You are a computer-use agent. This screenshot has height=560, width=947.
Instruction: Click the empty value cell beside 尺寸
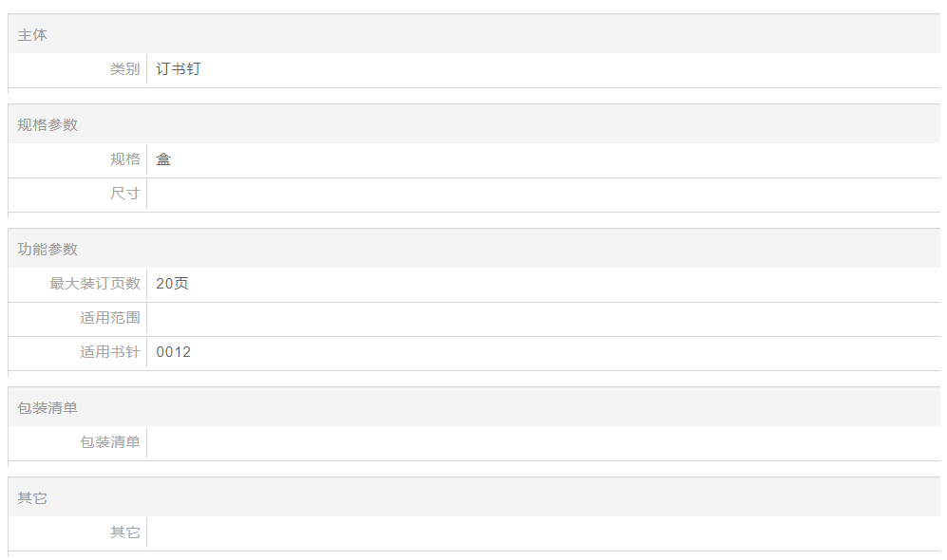click(541, 194)
